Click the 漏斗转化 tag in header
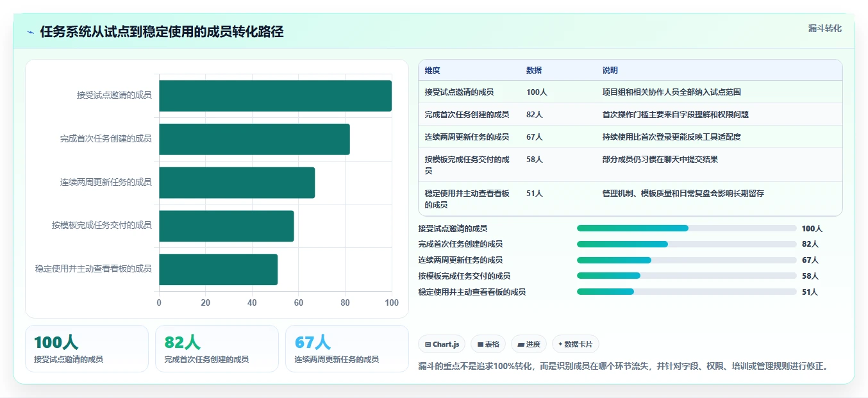 tap(824, 28)
